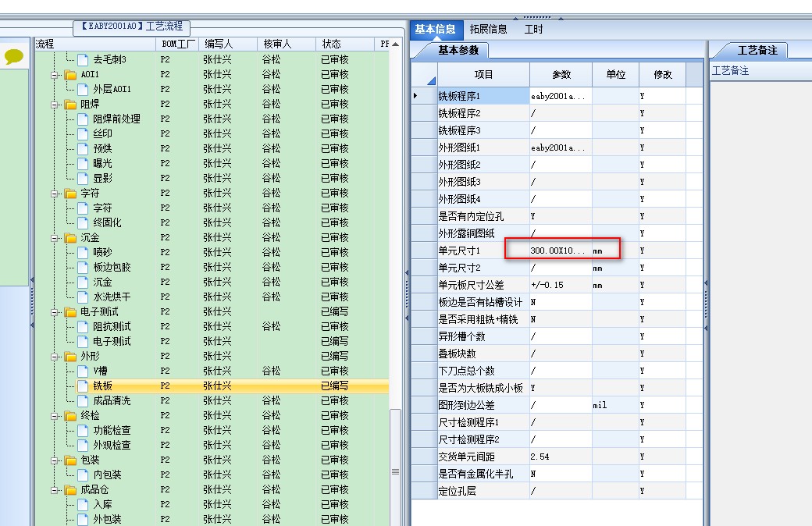The width and height of the screenshot is (812, 526).
Task: Click the 终检 folder icon
Action: 70,416
